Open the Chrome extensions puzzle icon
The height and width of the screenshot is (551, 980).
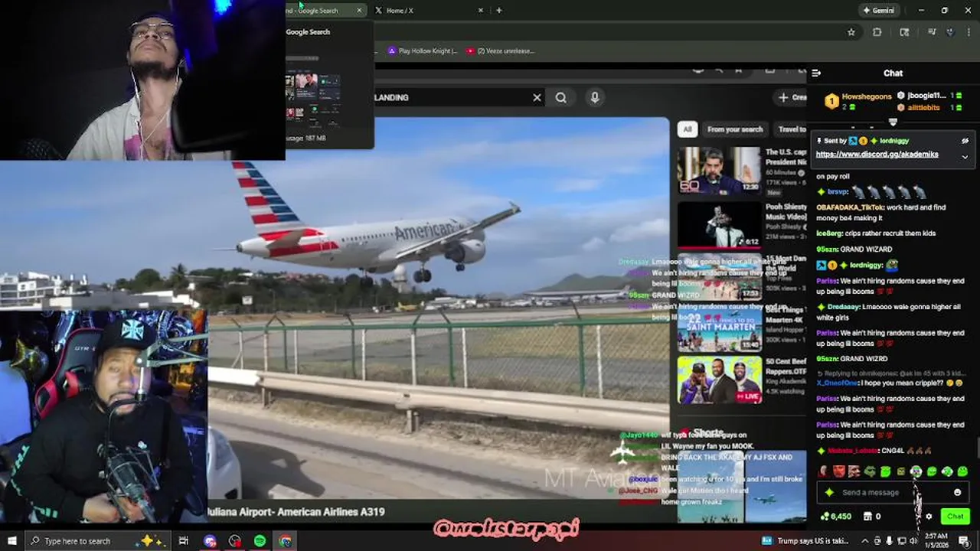point(877,32)
